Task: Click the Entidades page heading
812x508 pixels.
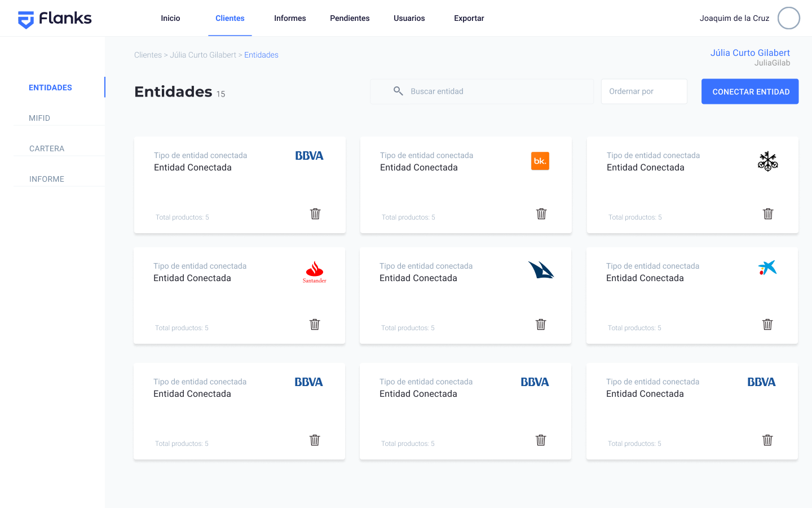Action: [x=173, y=91]
